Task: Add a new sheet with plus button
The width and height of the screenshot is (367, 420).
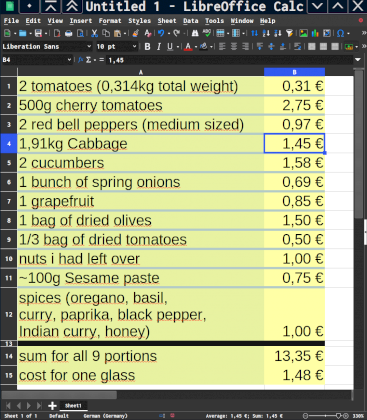Action: (x=52, y=406)
